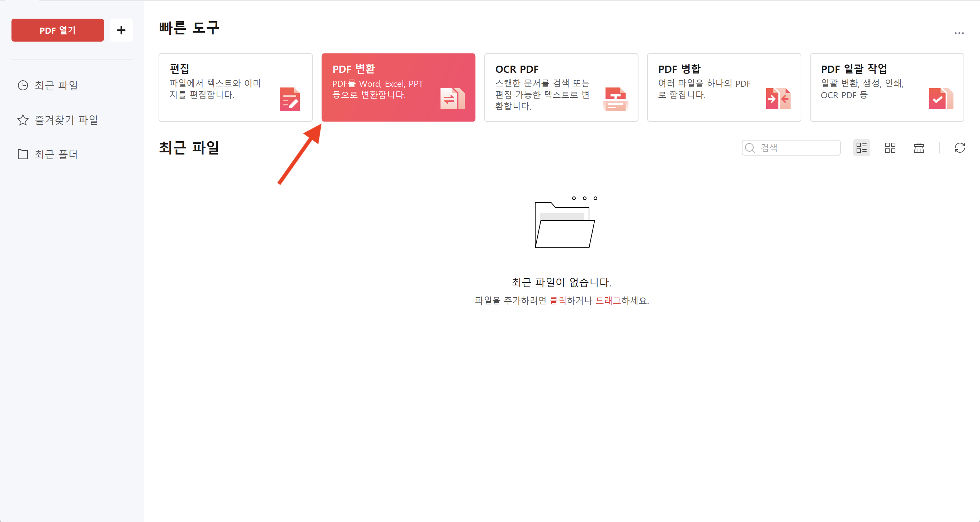Expand the three-dot more tools menu
This screenshot has width=980, height=522.
click(x=959, y=33)
